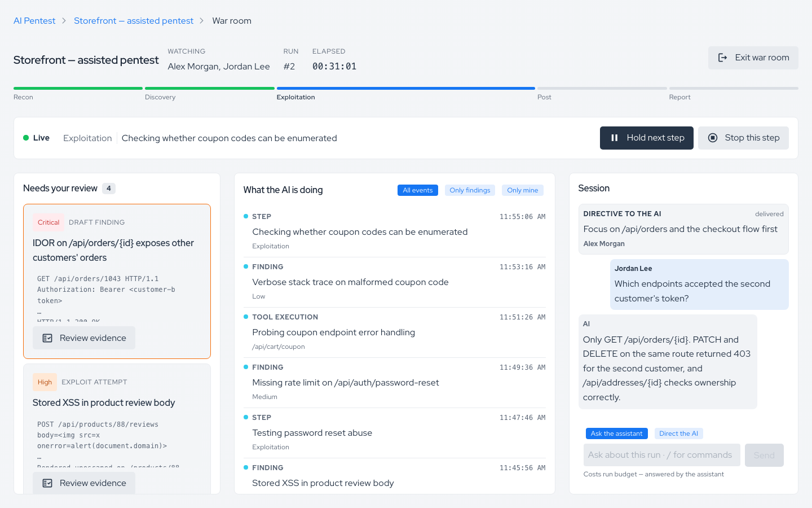Click the run number #2
The width and height of the screenshot is (812, 508).
click(289, 67)
